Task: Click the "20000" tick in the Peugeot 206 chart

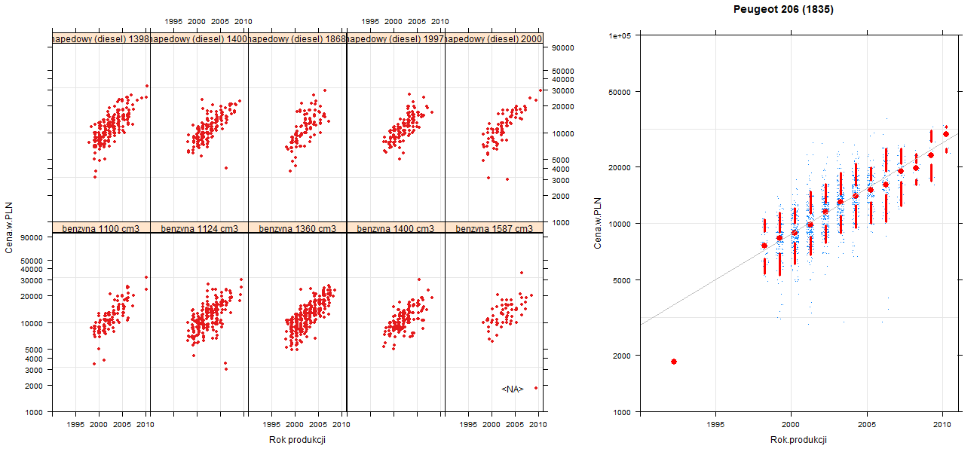Action: tap(621, 166)
